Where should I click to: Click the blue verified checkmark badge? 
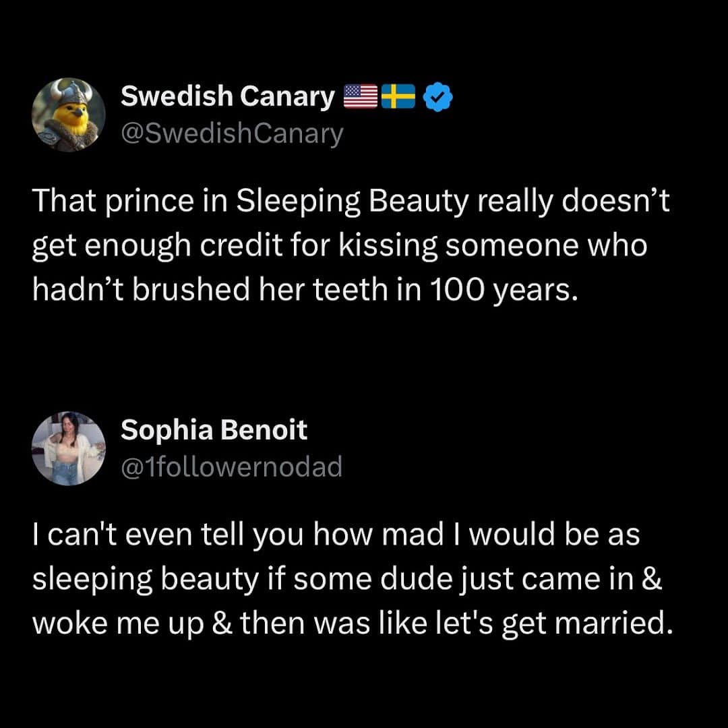pos(437,98)
